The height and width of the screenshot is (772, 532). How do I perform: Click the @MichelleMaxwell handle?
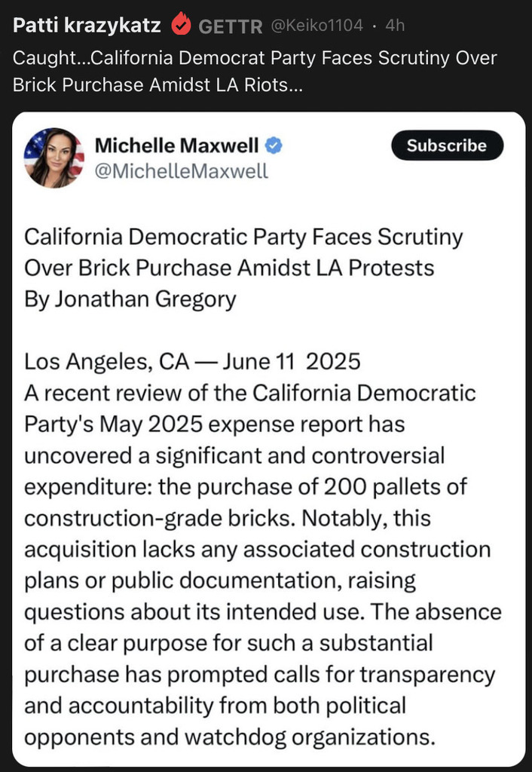tap(181, 171)
